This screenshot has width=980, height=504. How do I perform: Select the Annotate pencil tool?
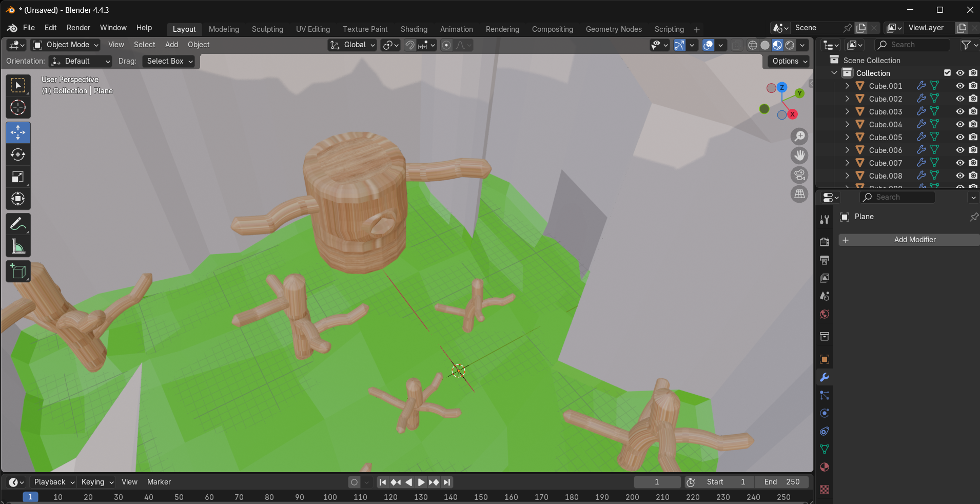click(x=18, y=224)
